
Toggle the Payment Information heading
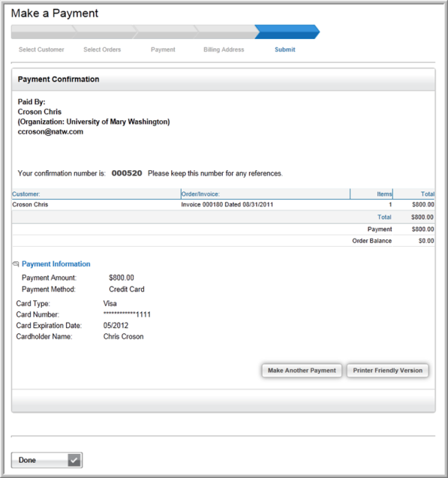point(56,264)
